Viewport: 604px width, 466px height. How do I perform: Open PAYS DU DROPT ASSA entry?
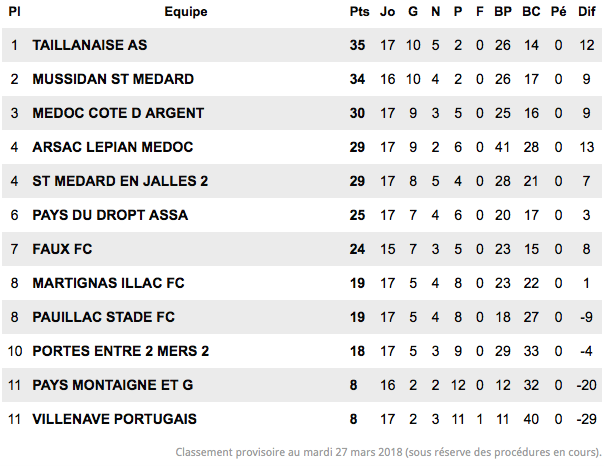coord(110,215)
